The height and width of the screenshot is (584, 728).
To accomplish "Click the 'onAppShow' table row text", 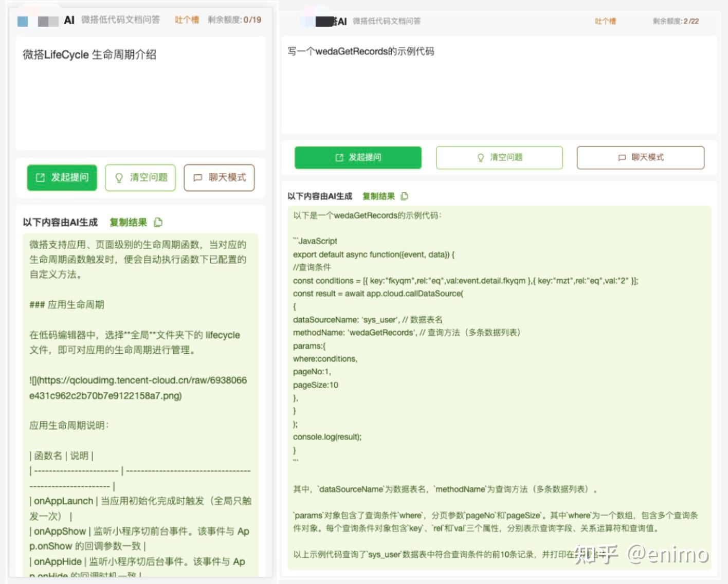I will 139,539.
